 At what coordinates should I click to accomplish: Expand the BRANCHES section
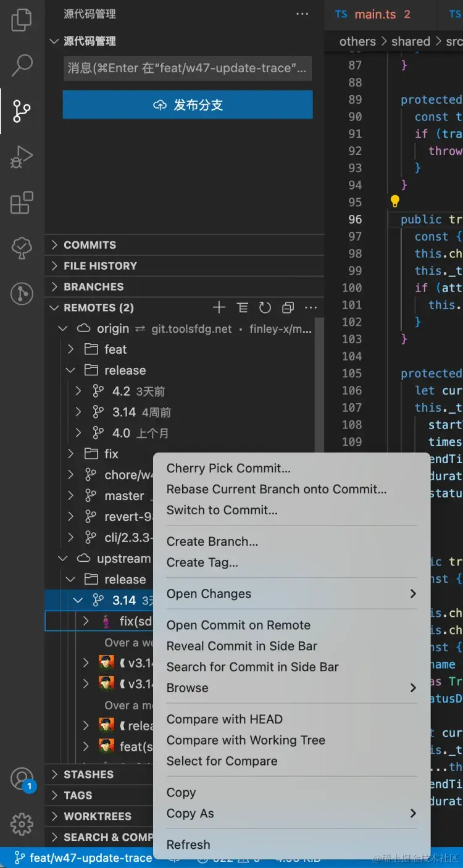pyautogui.click(x=185, y=287)
